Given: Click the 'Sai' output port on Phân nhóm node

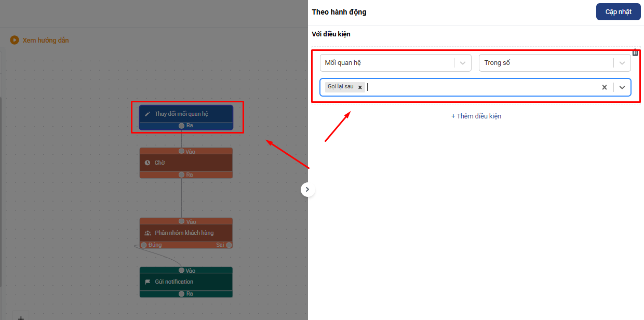Looking at the screenshot, I should (x=229, y=245).
